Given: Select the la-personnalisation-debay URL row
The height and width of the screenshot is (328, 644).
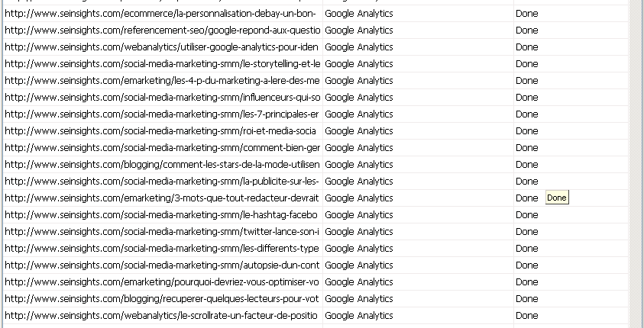Looking at the screenshot, I should (x=162, y=14).
